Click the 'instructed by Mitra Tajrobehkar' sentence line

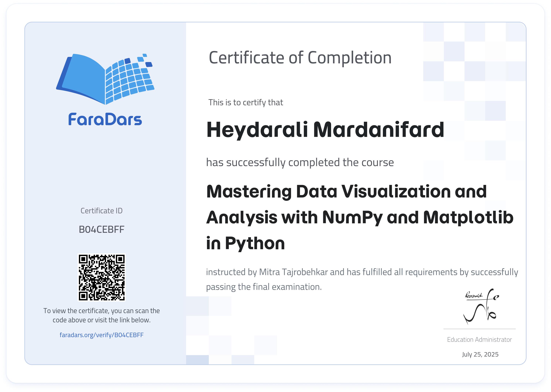click(362, 272)
